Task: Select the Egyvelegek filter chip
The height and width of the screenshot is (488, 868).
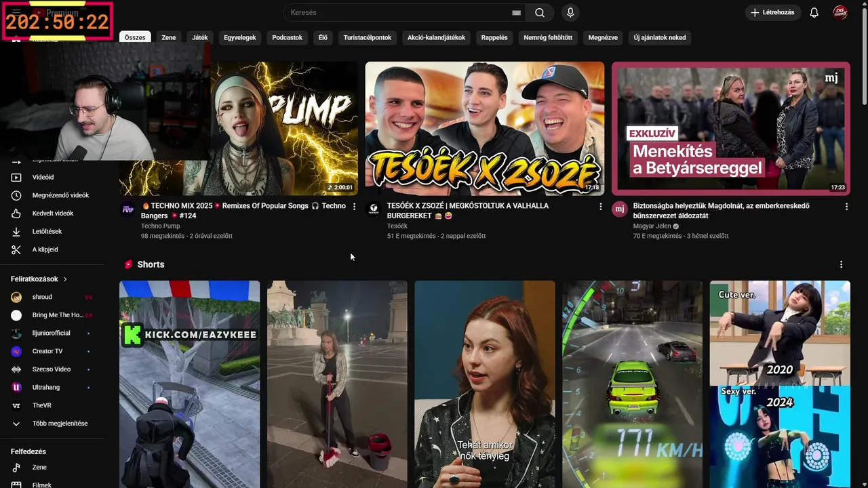Action: (240, 38)
